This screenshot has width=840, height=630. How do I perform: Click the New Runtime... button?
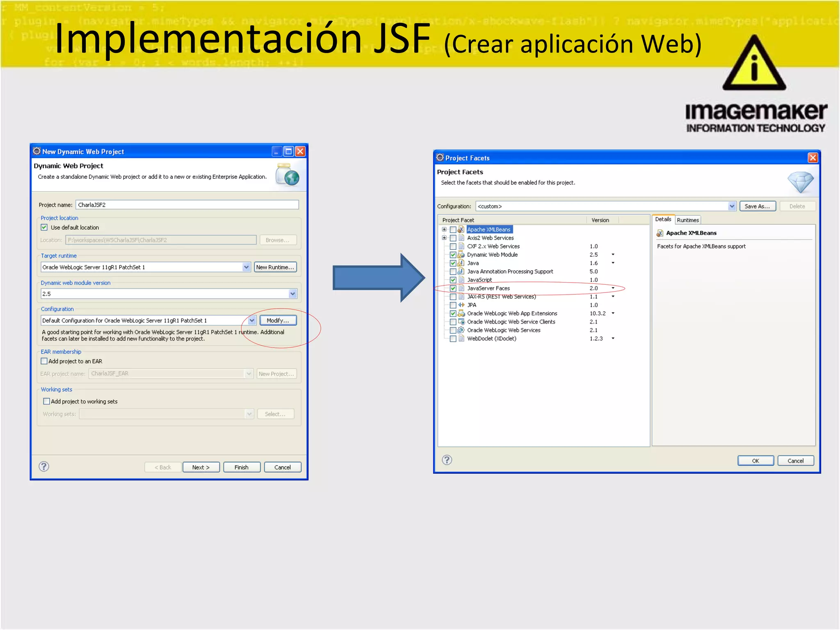tap(275, 267)
